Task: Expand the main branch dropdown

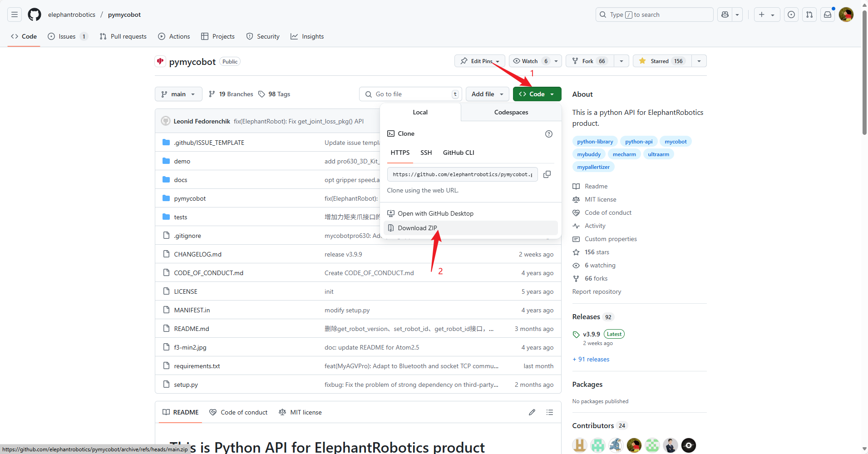Action: click(x=178, y=94)
